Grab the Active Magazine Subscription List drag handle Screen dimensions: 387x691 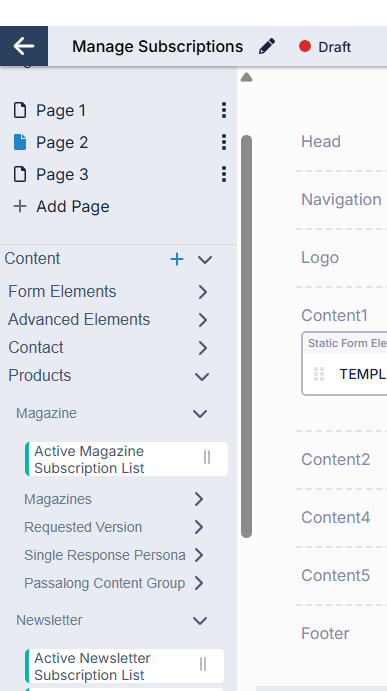(207, 458)
